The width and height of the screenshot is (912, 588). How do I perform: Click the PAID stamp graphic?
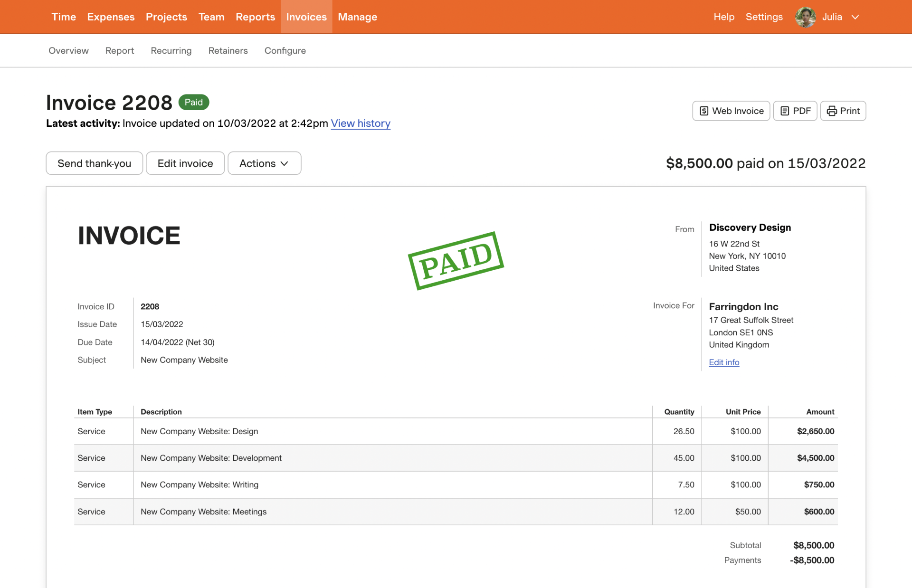456,260
